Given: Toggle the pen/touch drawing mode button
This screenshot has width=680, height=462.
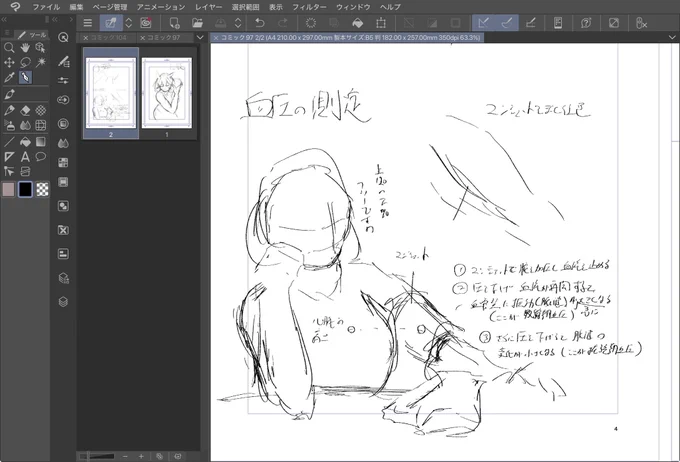Looking at the screenshot, I should click(x=111, y=23).
